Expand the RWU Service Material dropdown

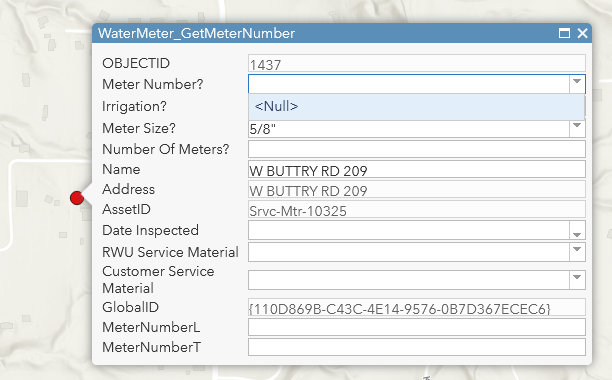(x=577, y=251)
